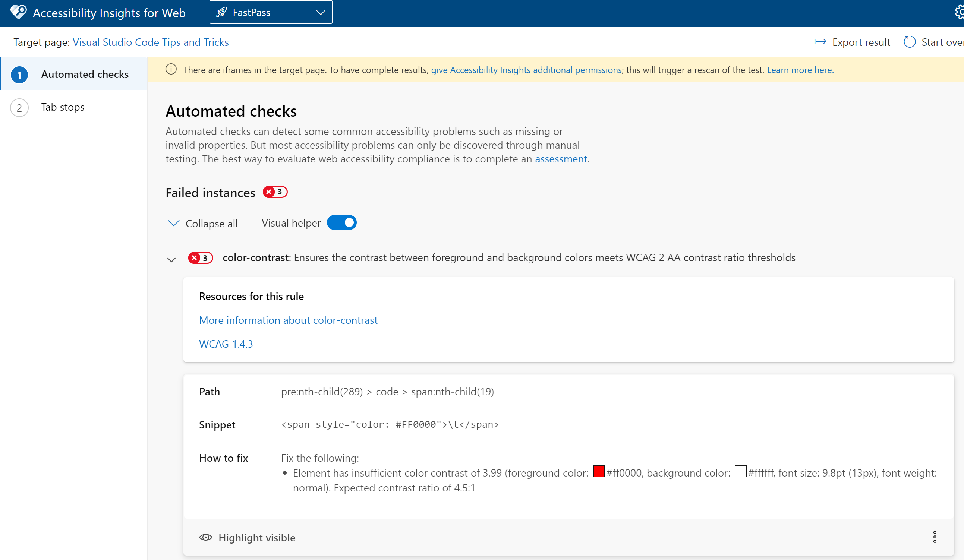This screenshot has width=964, height=560.
Task: Click the Accessibility Insights heart logo
Action: pos(18,12)
